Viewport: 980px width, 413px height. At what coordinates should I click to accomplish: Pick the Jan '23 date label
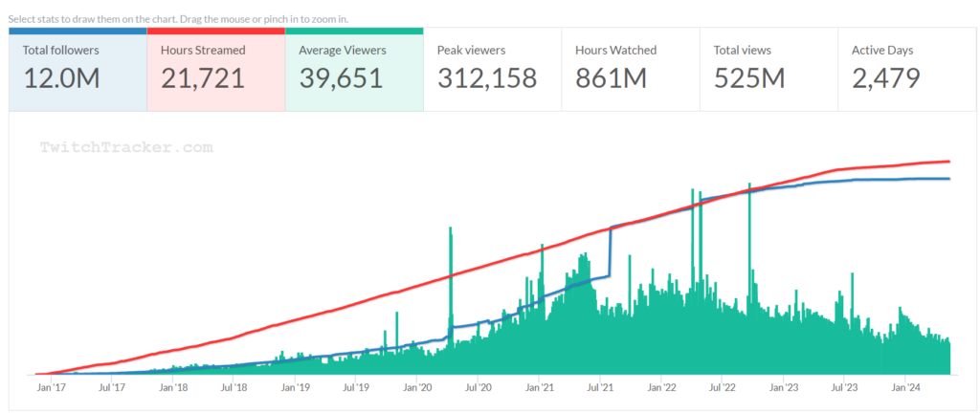coord(785,388)
